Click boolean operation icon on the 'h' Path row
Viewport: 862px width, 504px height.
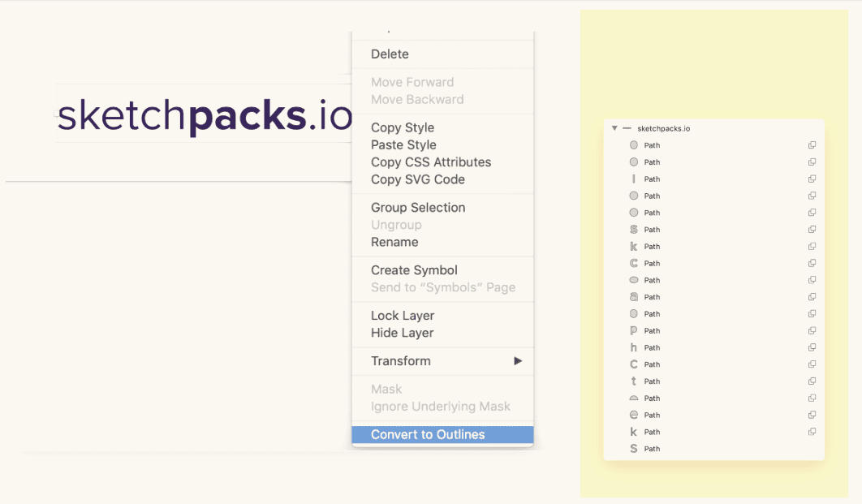click(812, 347)
